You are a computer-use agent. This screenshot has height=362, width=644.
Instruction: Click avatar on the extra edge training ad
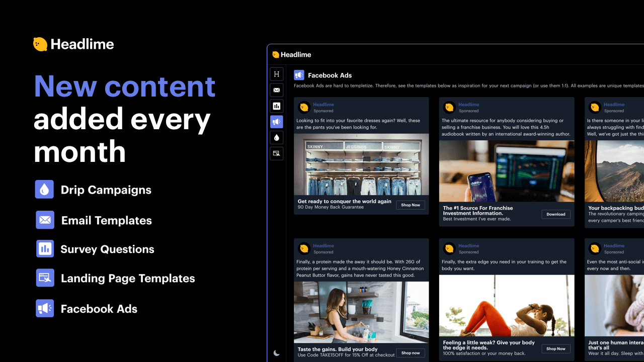pos(449,248)
